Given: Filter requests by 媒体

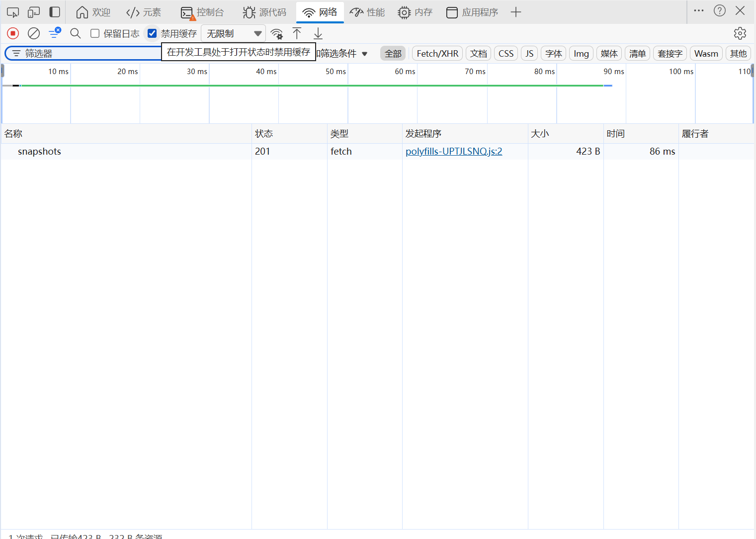Looking at the screenshot, I should coord(609,54).
